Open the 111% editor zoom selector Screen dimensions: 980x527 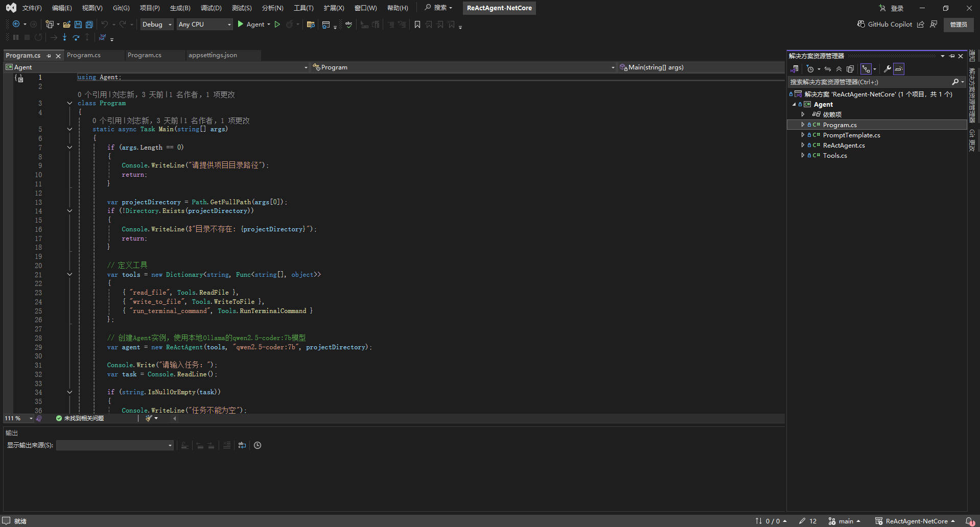point(18,418)
